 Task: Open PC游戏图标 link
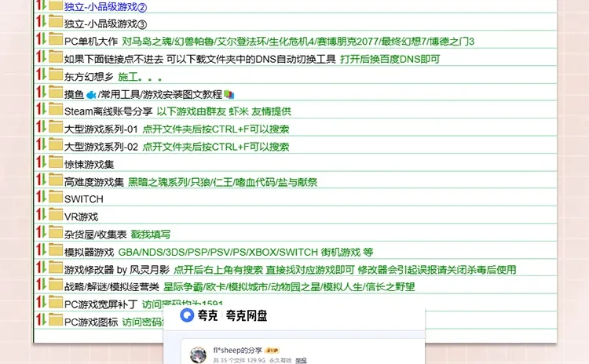[x=91, y=322]
